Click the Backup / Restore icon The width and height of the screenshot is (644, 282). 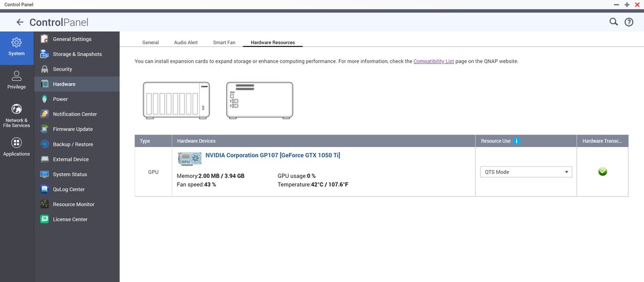point(45,144)
